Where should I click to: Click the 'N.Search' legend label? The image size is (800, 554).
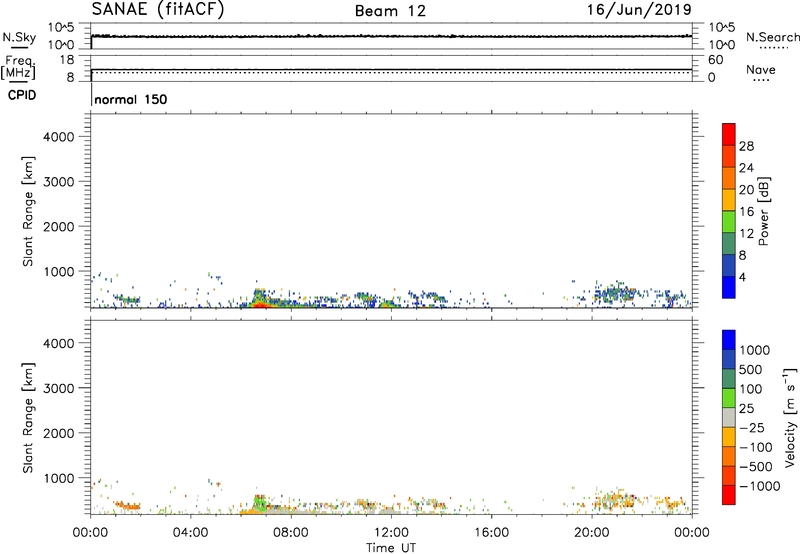point(773,37)
